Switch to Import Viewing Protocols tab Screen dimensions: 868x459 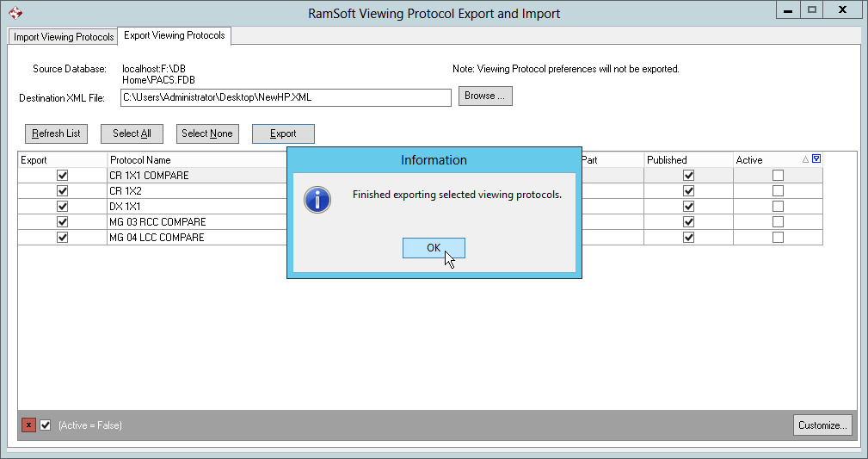64,37
